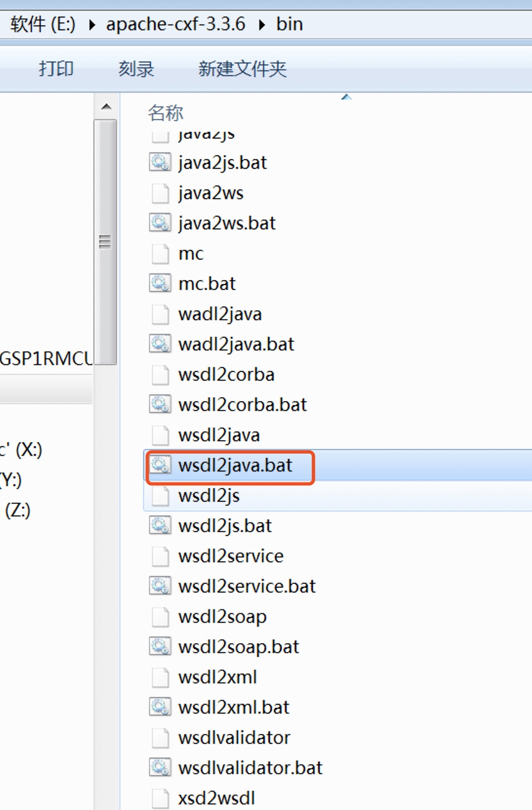Click the java2ws blank file icon
Viewport: 532px width, 810px height.
(x=160, y=193)
